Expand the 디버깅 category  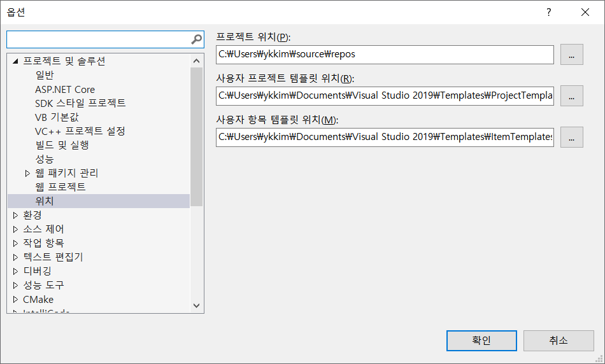pyautogui.click(x=16, y=271)
